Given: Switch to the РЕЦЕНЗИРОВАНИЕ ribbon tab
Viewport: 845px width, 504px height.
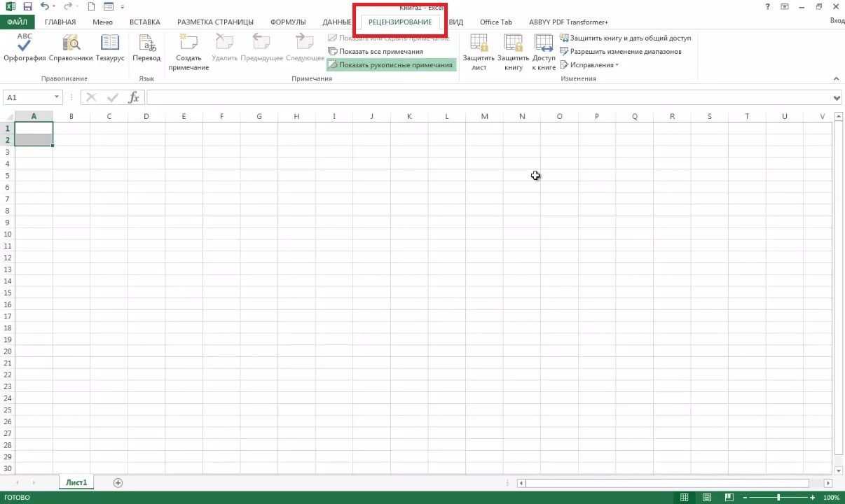Looking at the screenshot, I should [400, 22].
